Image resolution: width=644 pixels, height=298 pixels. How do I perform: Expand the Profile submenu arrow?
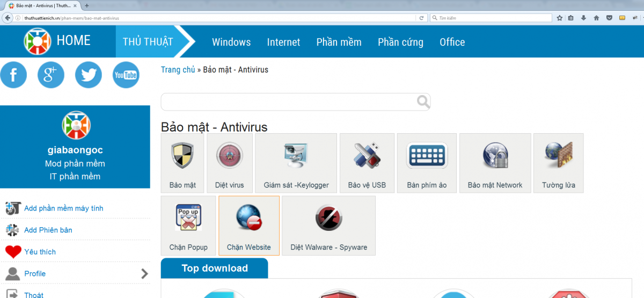click(x=144, y=274)
